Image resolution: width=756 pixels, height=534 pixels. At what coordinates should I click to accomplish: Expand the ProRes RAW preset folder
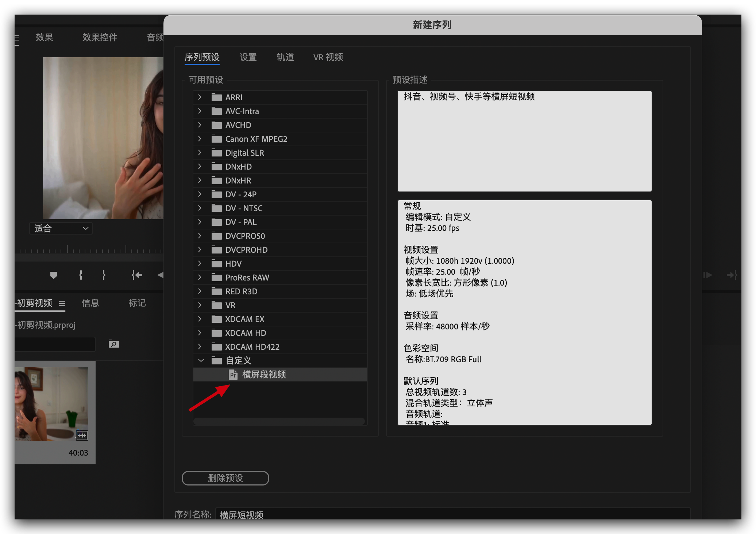200,278
